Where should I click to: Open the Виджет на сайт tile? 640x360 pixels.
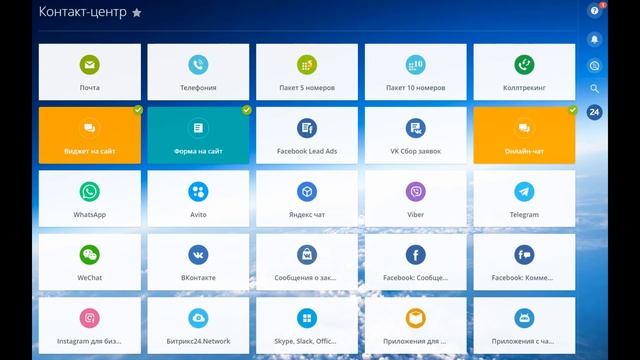(89, 135)
